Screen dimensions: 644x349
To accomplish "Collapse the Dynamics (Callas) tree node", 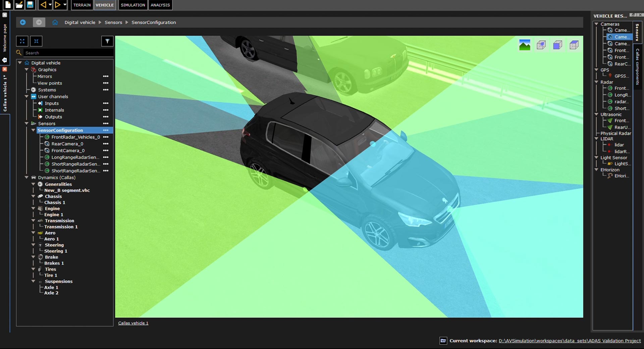I will tap(27, 178).
